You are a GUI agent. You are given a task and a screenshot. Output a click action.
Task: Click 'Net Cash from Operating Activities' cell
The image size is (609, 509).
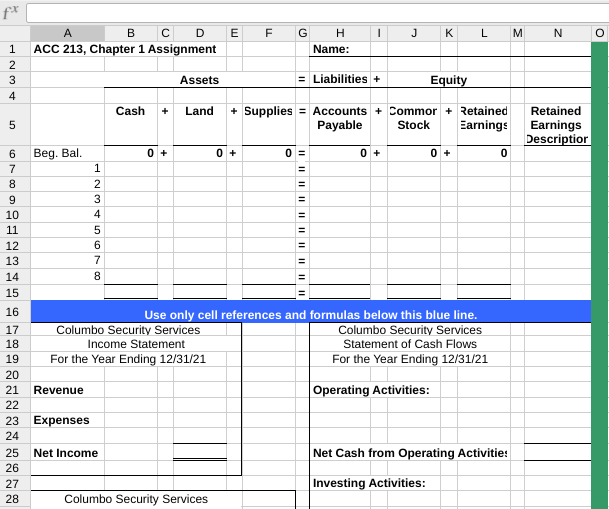(x=410, y=453)
